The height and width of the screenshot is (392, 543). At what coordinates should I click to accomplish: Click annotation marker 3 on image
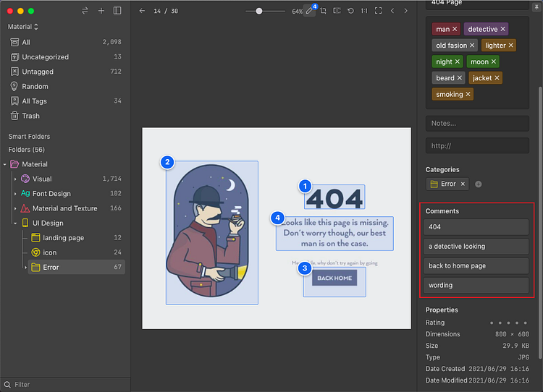pyautogui.click(x=305, y=268)
